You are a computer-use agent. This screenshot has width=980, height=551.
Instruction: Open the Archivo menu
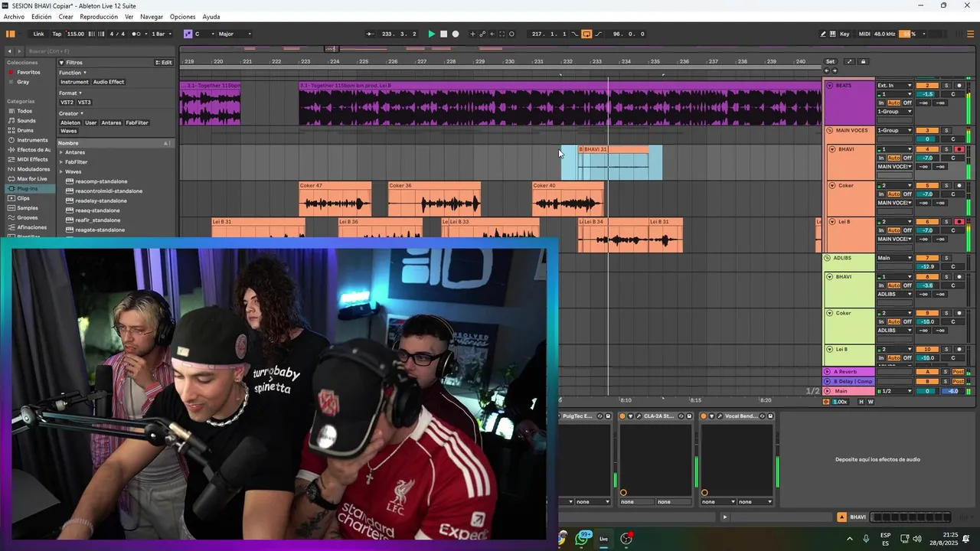click(14, 16)
